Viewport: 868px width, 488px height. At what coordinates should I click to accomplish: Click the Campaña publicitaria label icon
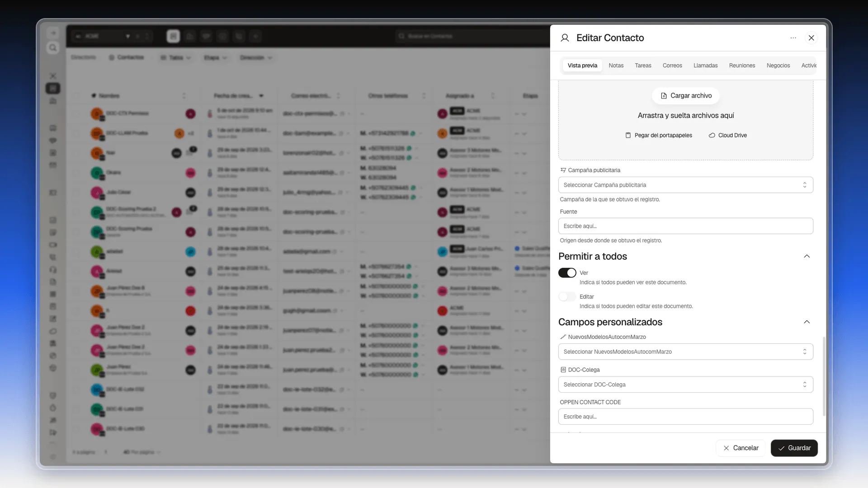pyautogui.click(x=563, y=170)
